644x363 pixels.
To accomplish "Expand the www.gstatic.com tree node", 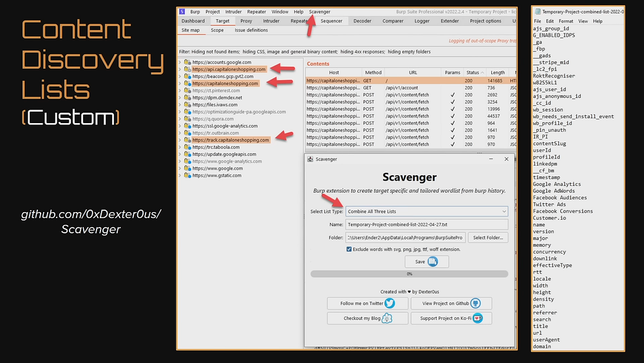I will click(x=180, y=175).
